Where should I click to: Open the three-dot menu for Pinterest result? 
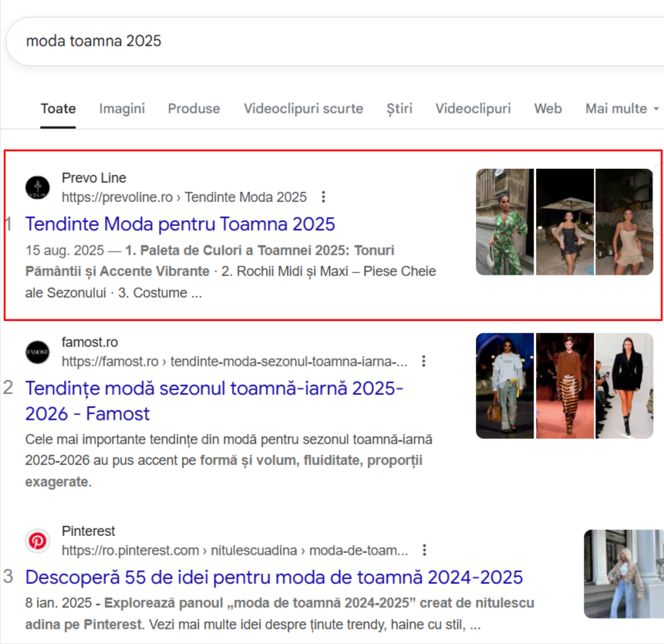[x=424, y=550]
